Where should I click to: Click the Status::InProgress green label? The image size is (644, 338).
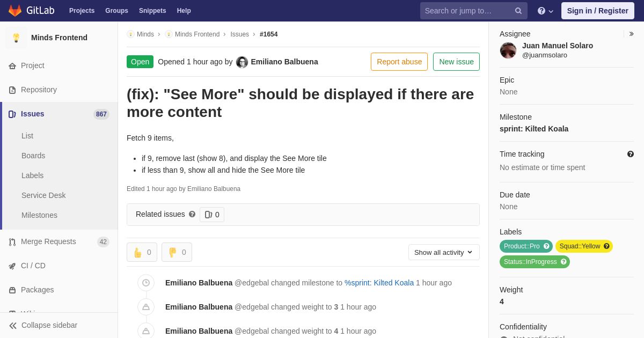535,262
